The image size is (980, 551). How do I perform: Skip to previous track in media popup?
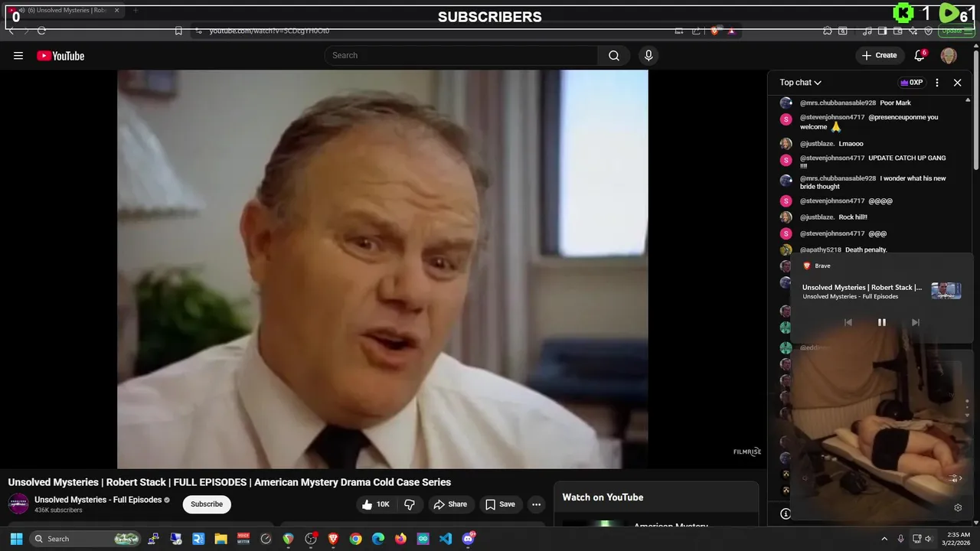tap(848, 322)
